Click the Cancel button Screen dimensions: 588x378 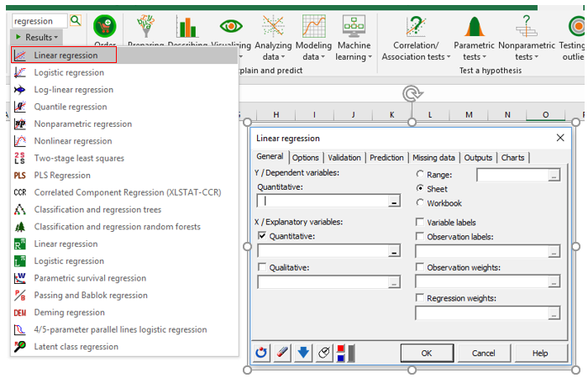(483, 353)
